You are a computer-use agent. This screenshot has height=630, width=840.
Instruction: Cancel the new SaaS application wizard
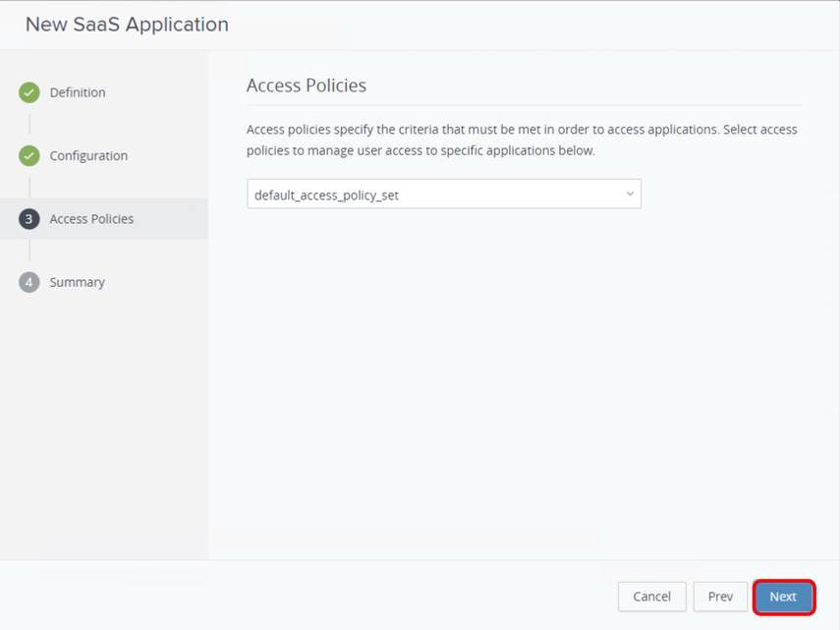(651, 597)
